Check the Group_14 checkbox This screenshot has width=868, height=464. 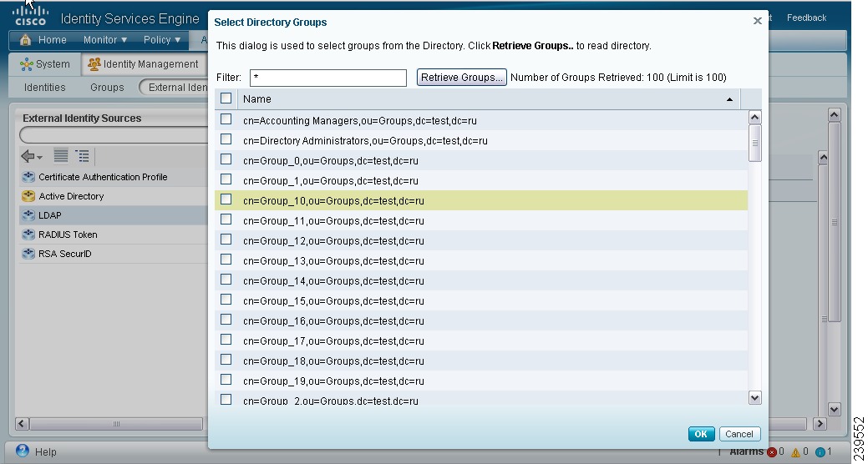pos(226,280)
